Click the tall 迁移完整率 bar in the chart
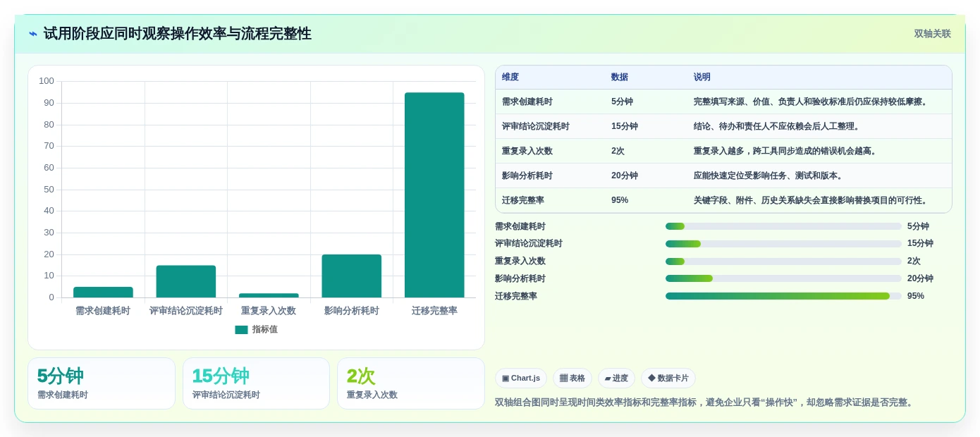 [x=434, y=195]
